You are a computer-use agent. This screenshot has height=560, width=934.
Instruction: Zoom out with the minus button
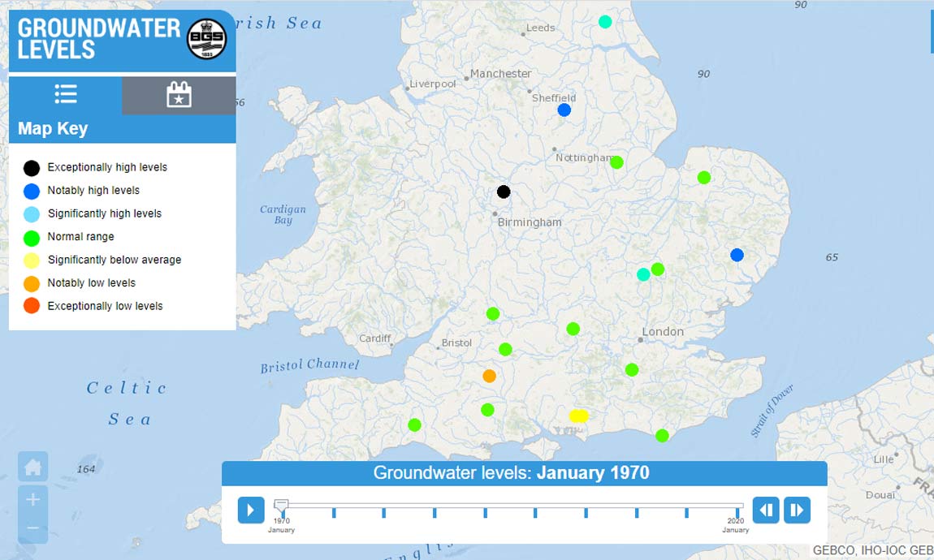[x=32, y=528]
